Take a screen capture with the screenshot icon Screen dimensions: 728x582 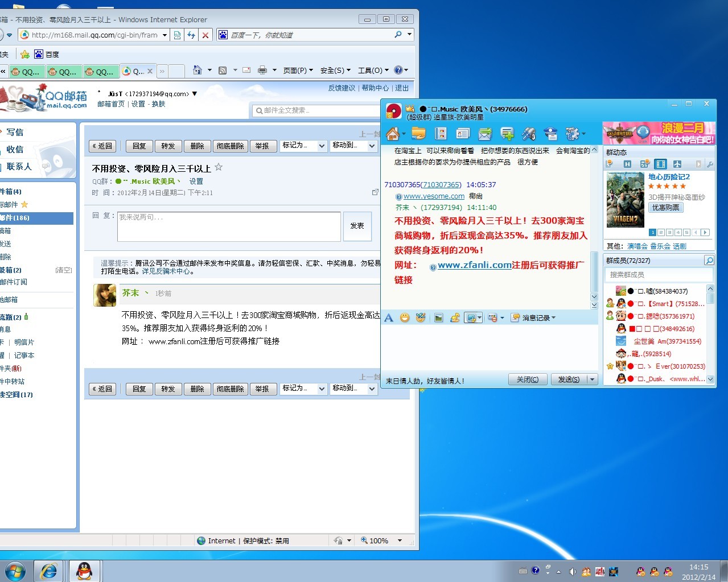471,317
